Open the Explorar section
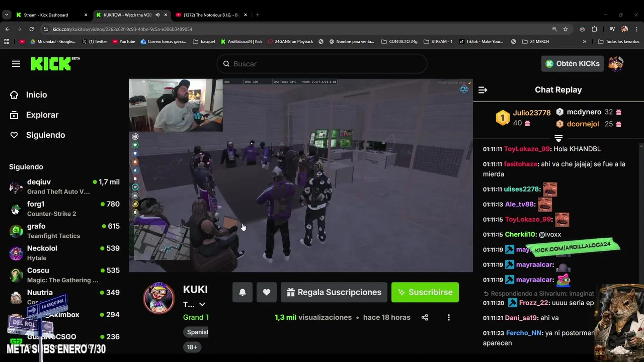Screen dimensions: 644x362 coord(34,115)
